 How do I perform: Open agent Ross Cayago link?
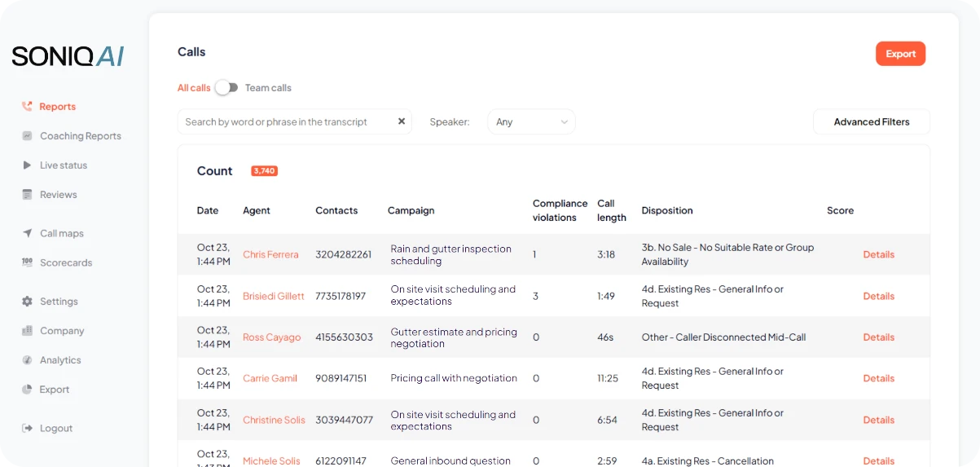pos(271,337)
